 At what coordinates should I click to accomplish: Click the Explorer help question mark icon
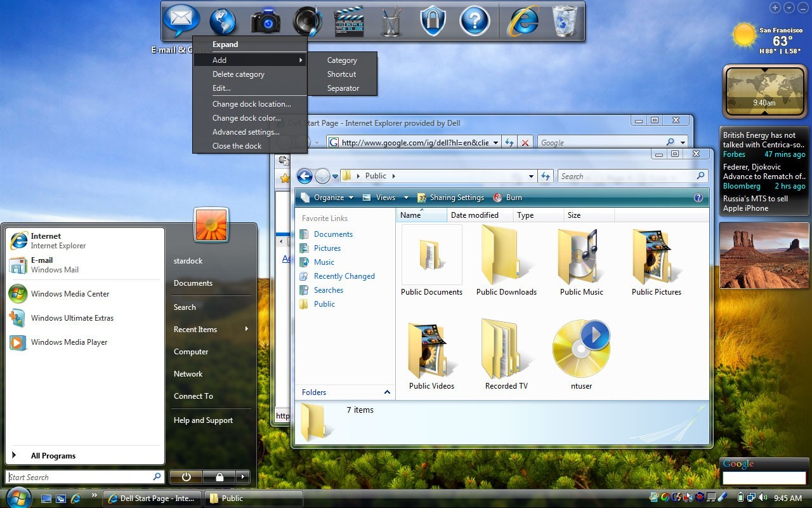[x=698, y=197]
